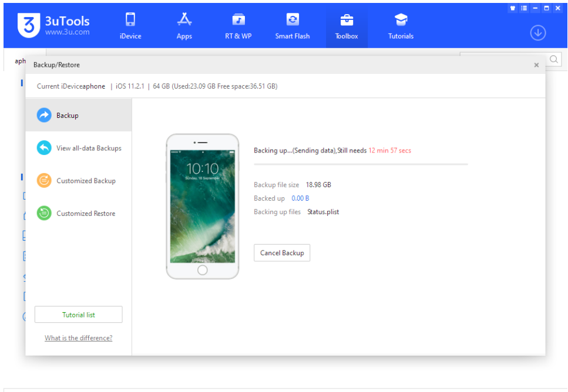
Task: Close the Backup/Restore dialog
Action: point(536,65)
